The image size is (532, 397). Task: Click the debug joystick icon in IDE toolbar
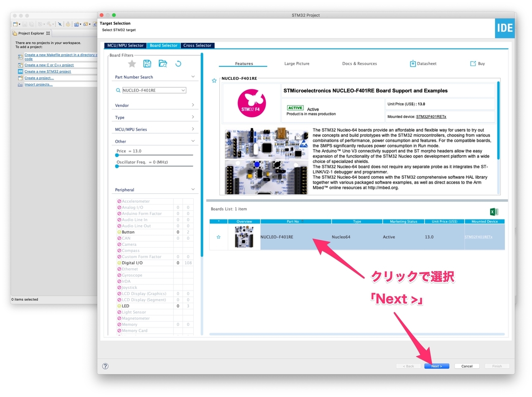(68, 24)
